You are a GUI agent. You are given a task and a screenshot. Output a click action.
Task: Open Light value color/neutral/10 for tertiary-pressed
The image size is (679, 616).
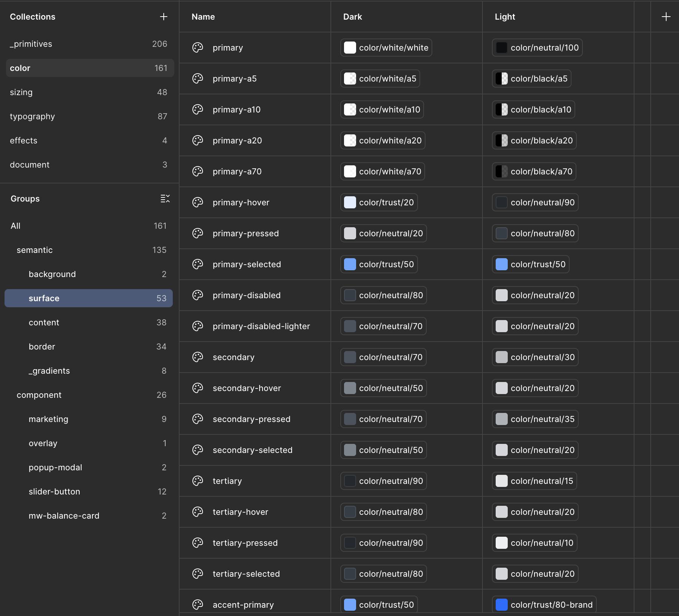(x=535, y=543)
